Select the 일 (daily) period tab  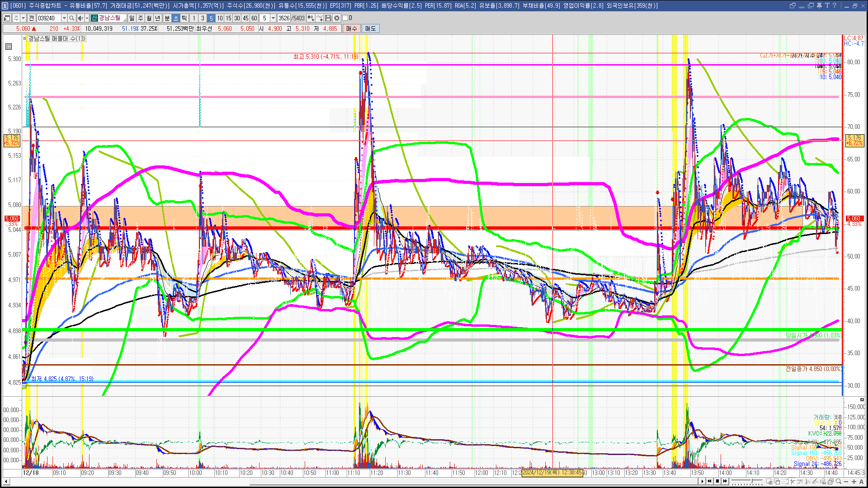tap(132, 18)
